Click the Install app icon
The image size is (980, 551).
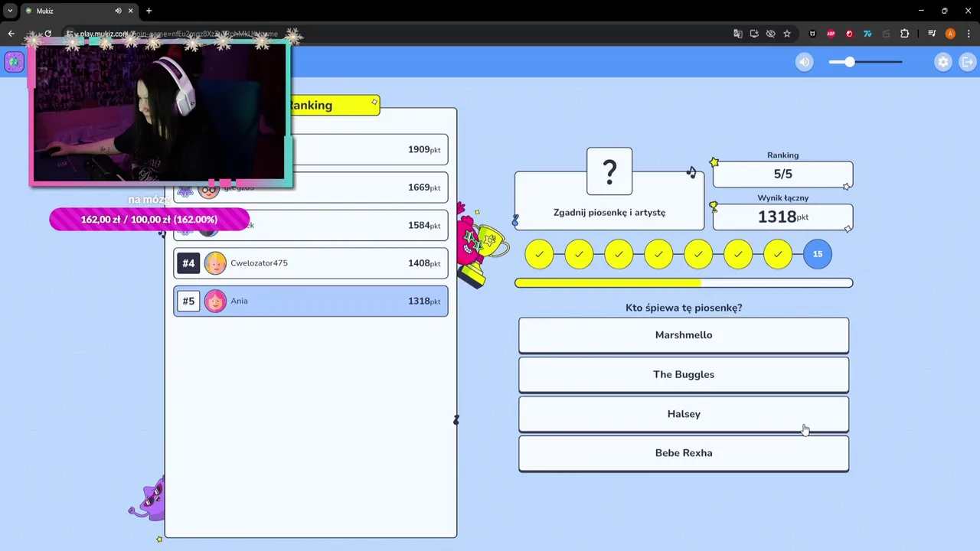tap(754, 34)
